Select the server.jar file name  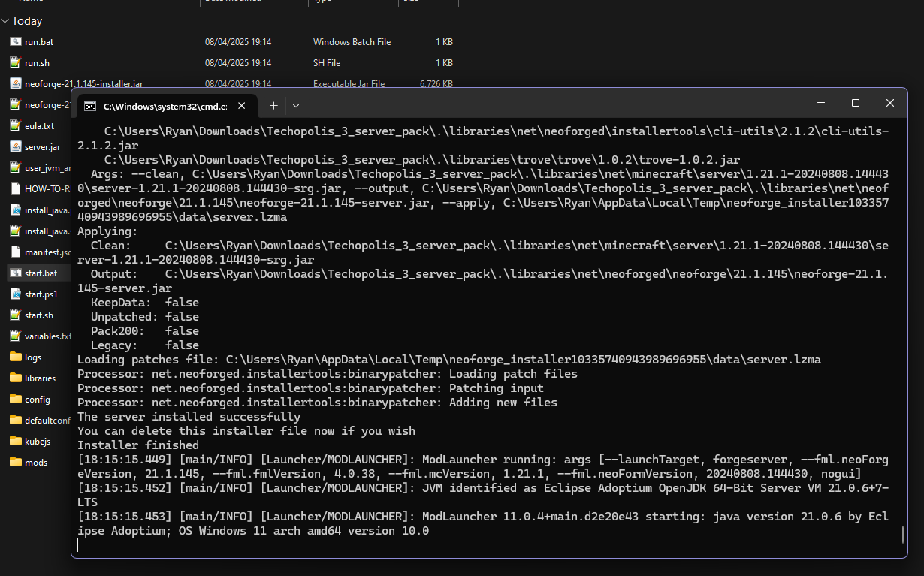coord(42,147)
